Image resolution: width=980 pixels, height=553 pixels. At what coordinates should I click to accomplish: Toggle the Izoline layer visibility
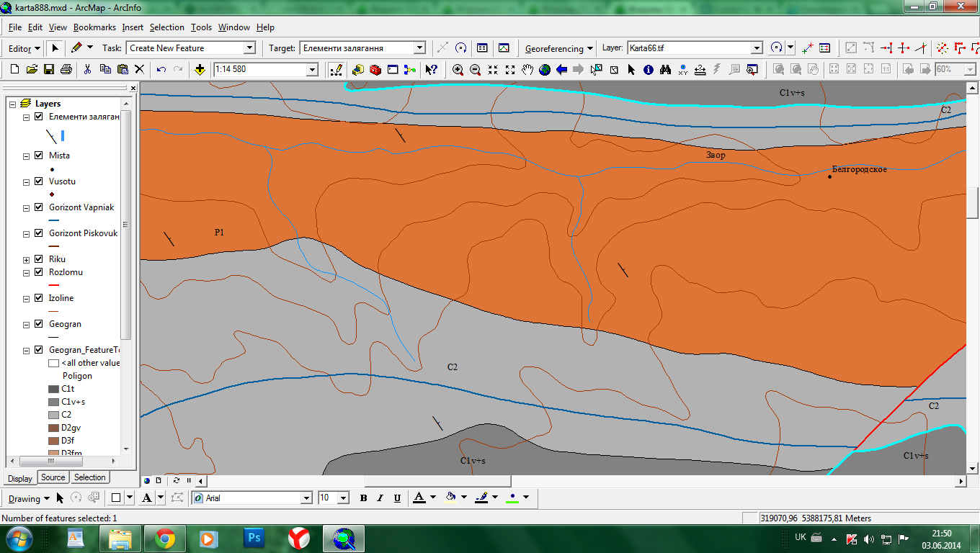(x=39, y=298)
